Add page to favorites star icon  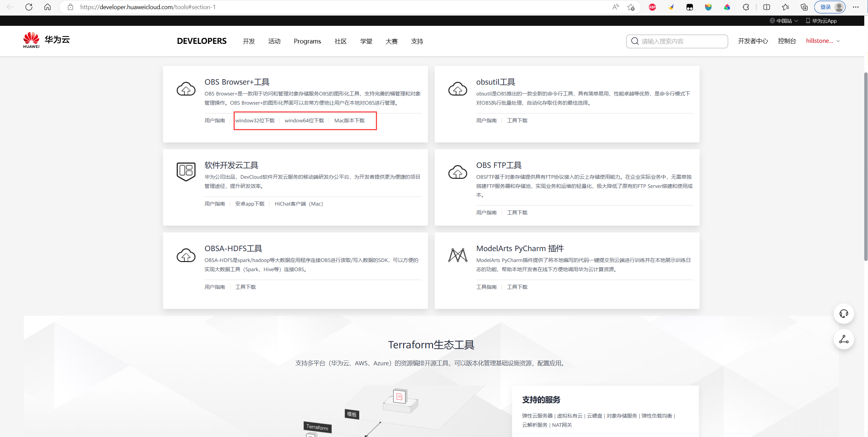[631, 7]
